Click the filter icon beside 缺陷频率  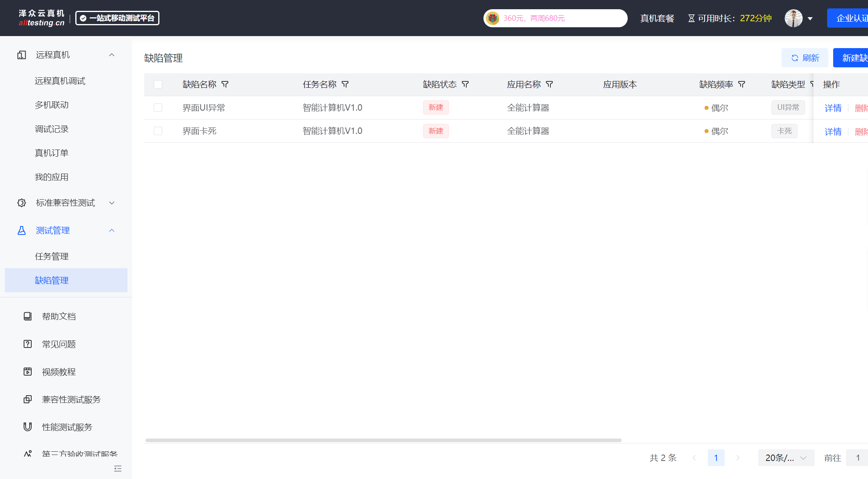742,85
